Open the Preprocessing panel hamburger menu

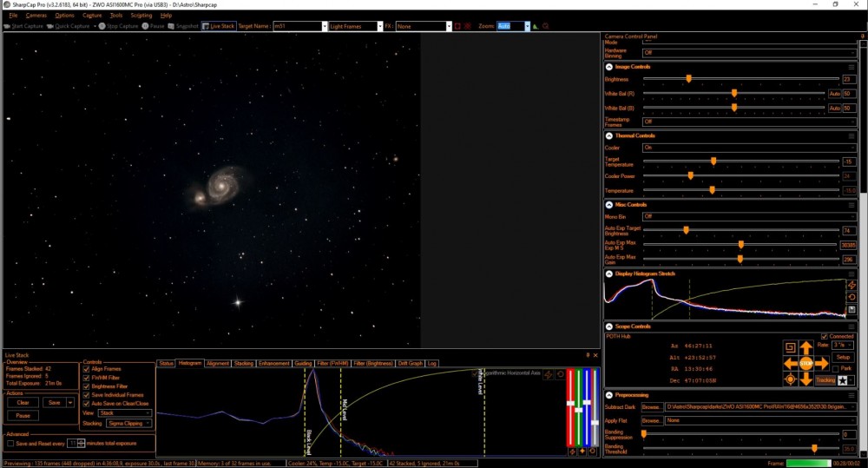pyautogui.click(x=852, y=395)
